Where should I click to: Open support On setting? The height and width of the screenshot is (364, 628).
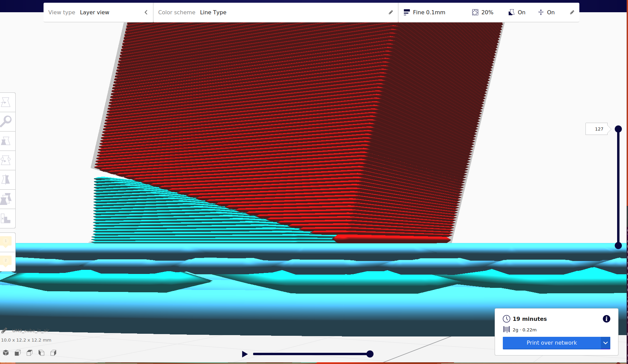point(517,12)
